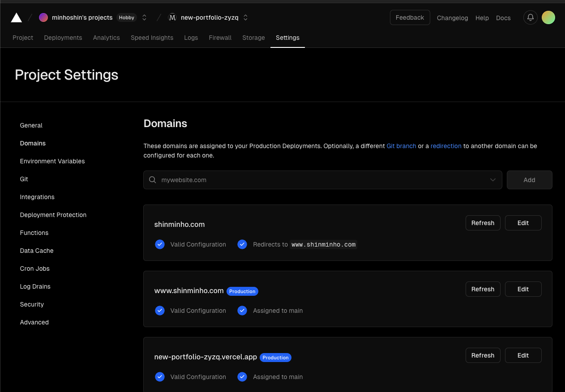Click the minhoshin's projects team avatar
565x392 pixels.
click(43, 17)
